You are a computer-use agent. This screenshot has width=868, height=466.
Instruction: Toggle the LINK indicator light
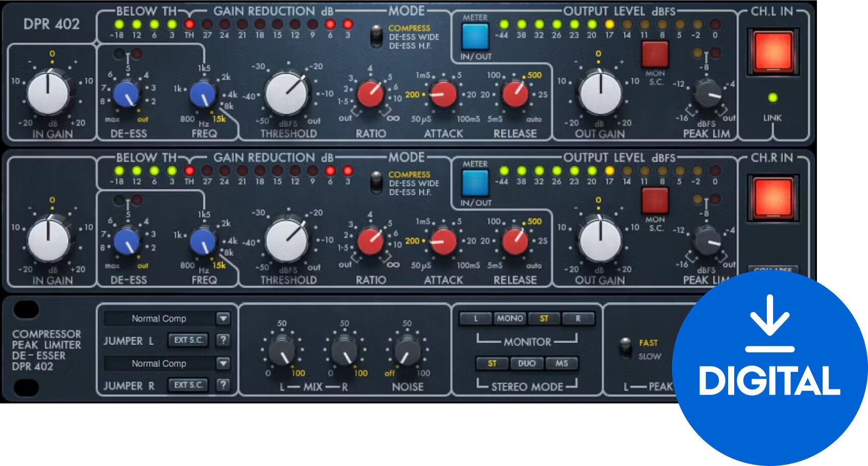click(773, 97)
